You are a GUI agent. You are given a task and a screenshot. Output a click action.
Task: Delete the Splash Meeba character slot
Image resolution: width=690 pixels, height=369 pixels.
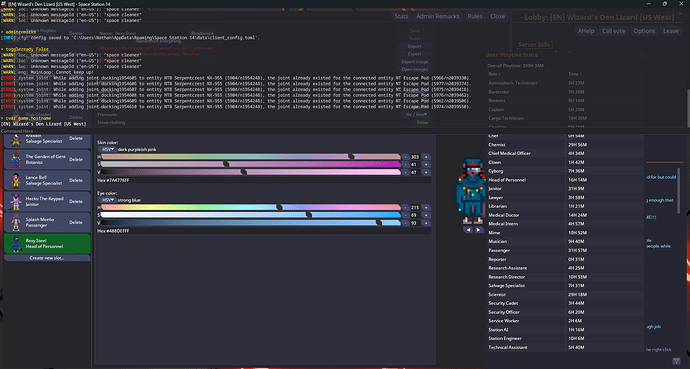click(76, 222)
